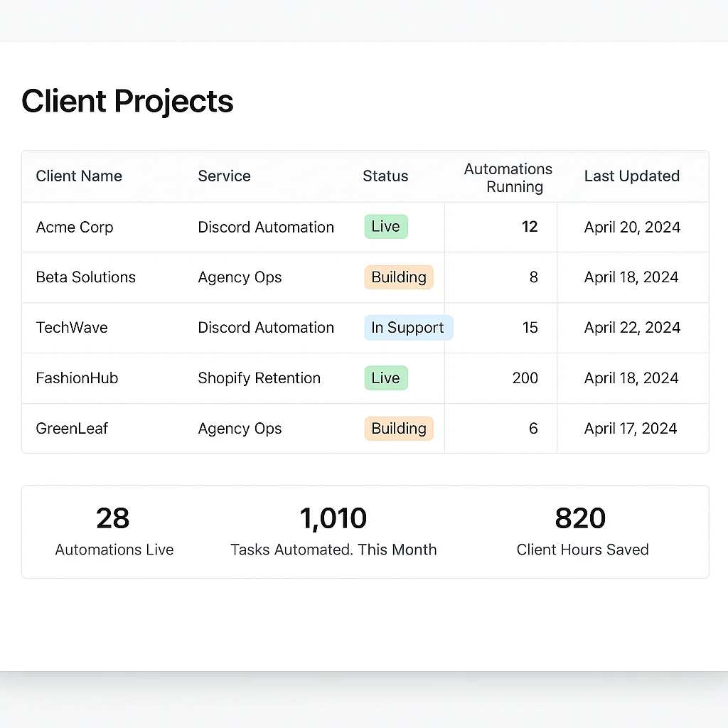Screen dimensions: 728x728
Task: Select automations count 12 for Acme Corp
Action: click(x=530, y=227)
